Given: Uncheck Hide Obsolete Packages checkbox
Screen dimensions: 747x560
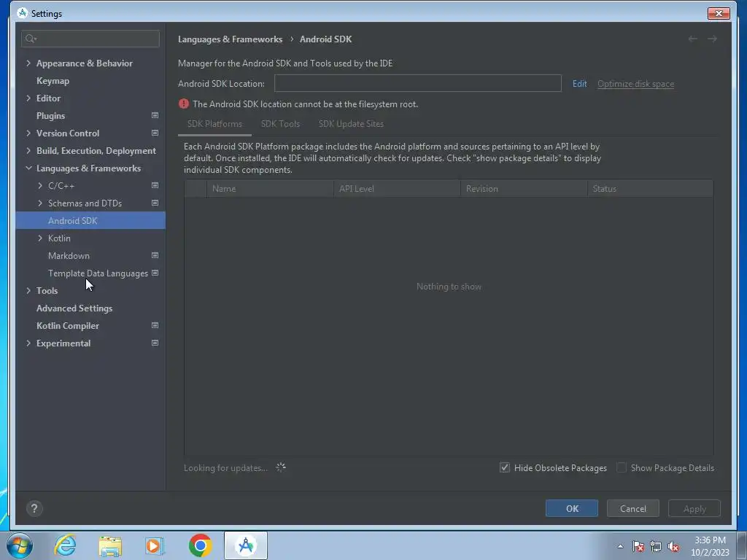Looking at the screenshot, I should pos(505,467).
